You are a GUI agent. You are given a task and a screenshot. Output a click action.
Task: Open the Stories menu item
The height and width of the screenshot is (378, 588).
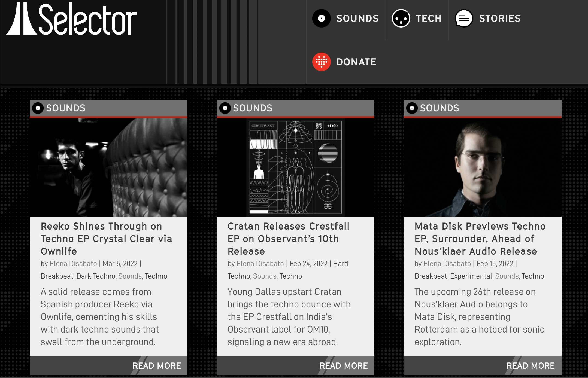(500, 19)
